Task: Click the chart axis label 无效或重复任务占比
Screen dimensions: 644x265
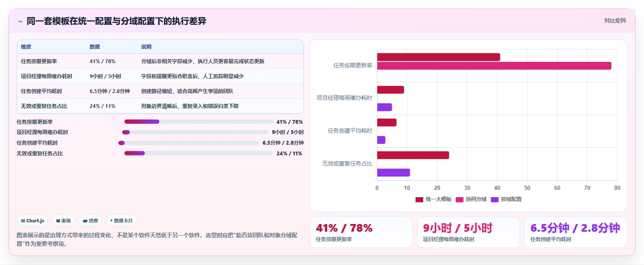Action: [347, 163]
